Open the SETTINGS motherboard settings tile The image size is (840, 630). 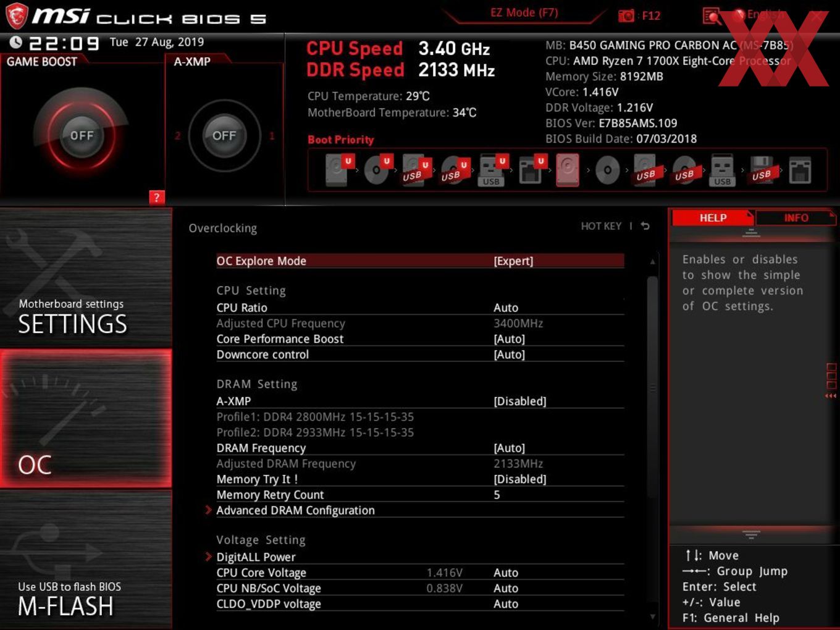pyautogui.click(x=86, y=277)
